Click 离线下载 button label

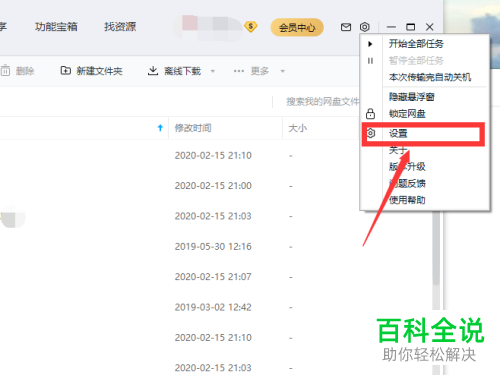click(x=182, y=71)
